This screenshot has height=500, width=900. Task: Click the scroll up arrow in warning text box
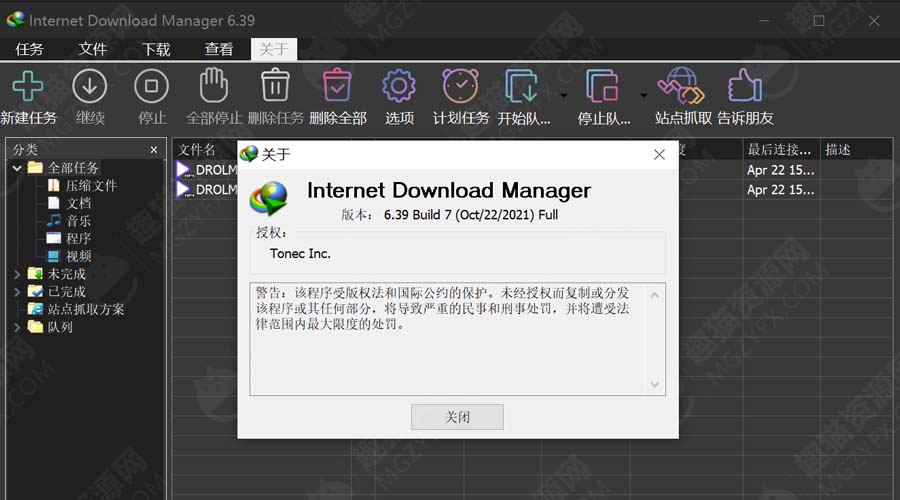(654, 295)
